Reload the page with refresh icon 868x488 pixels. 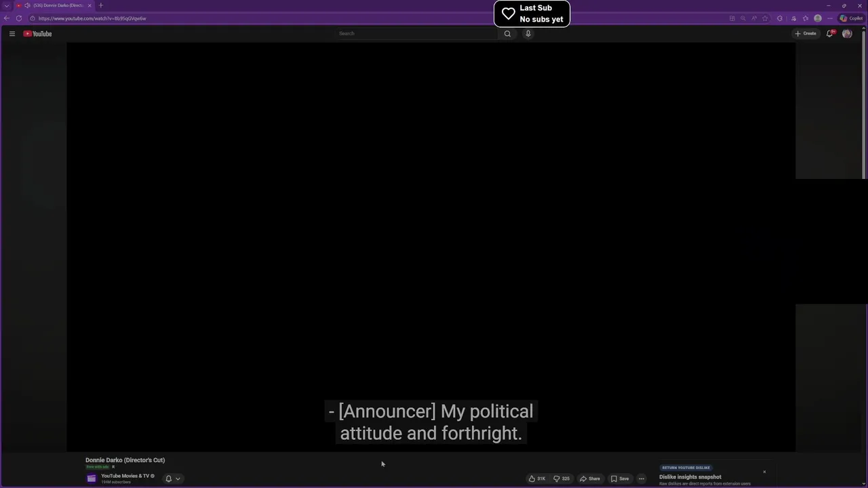point(19,18)
